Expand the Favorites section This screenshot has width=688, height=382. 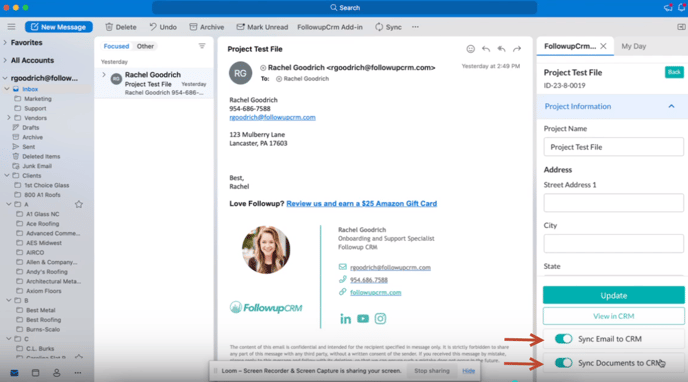point(5,43)
